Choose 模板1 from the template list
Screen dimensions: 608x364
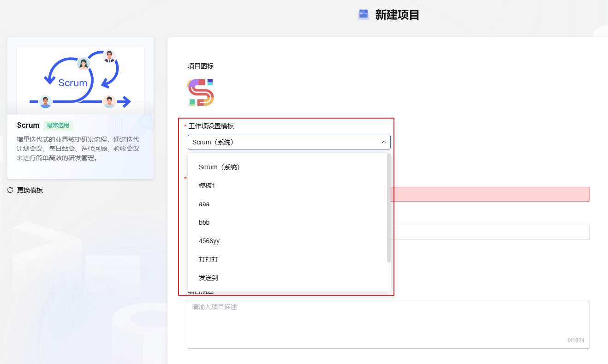pyautogui.click(x=207, y=185)
